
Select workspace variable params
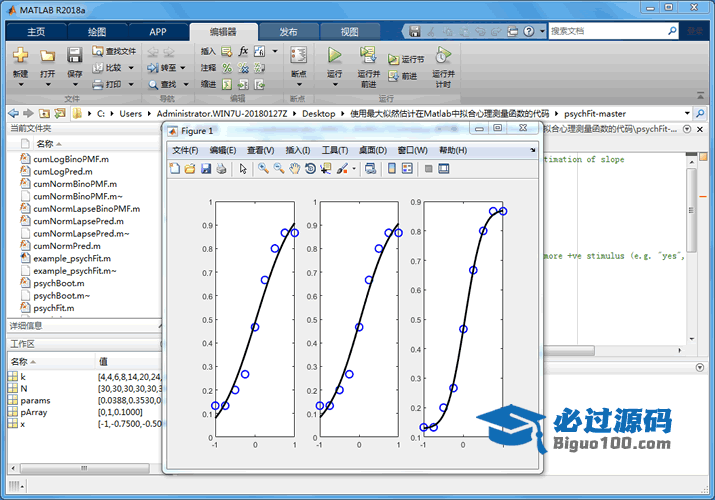[x=35, y=401]
